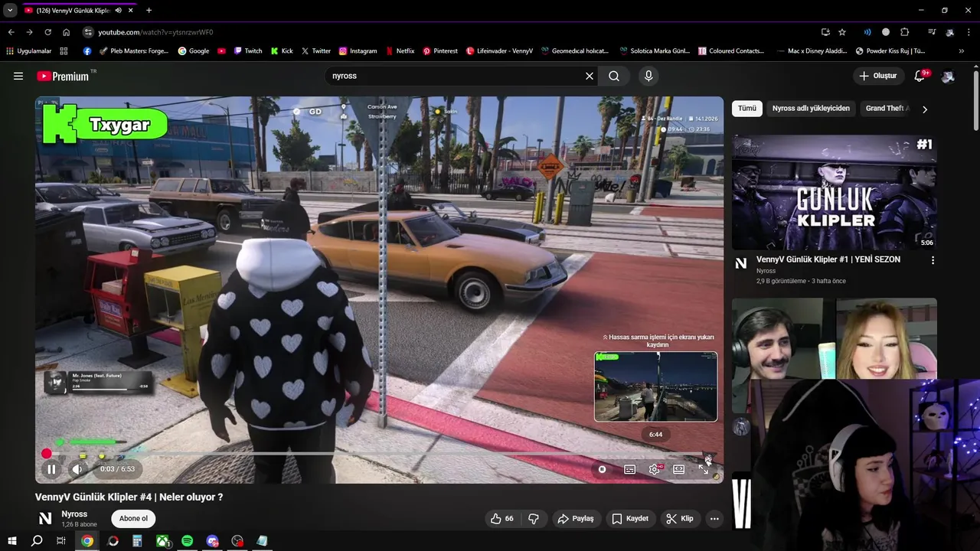Open the YouTube guide hamburger menu
980x551 pixels.
(x=18, y=76)
